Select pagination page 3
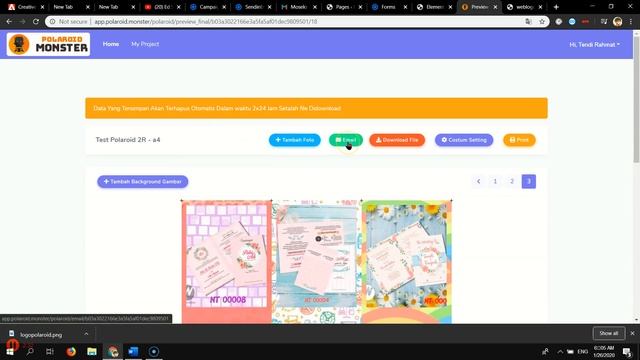Screen dimensions: 640x360 (529, 181)
